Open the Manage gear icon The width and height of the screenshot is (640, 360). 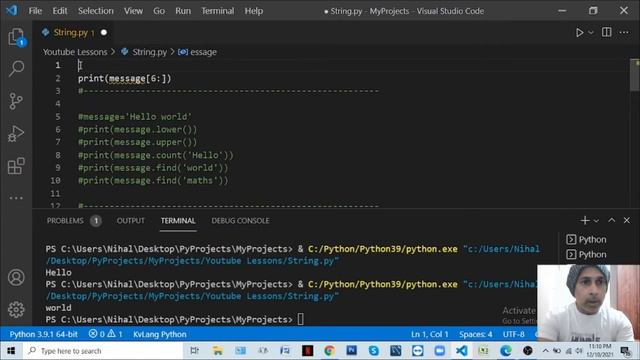coord(16,309)
